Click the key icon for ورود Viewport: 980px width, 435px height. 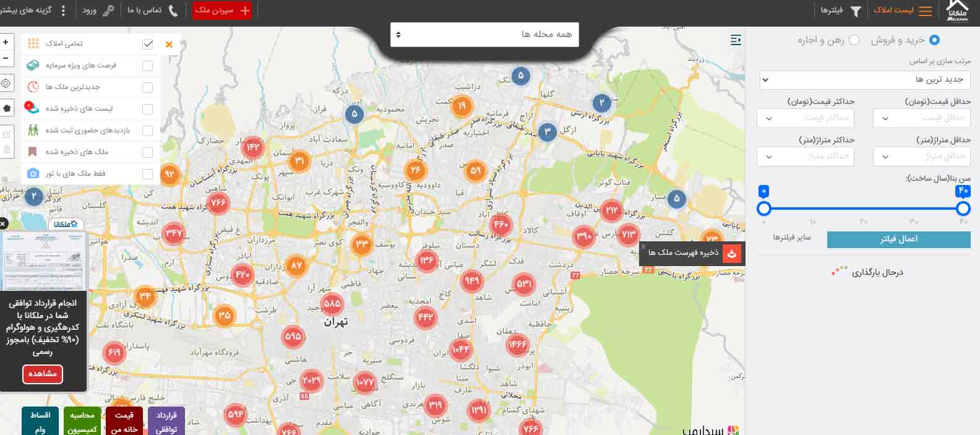(x=108, y=11)
